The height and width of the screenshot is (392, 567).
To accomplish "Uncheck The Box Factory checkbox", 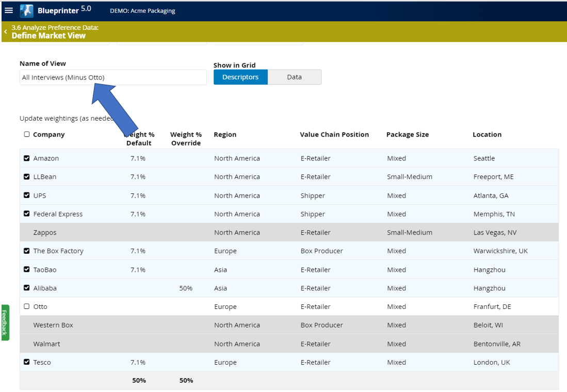I will coord(27,251).
